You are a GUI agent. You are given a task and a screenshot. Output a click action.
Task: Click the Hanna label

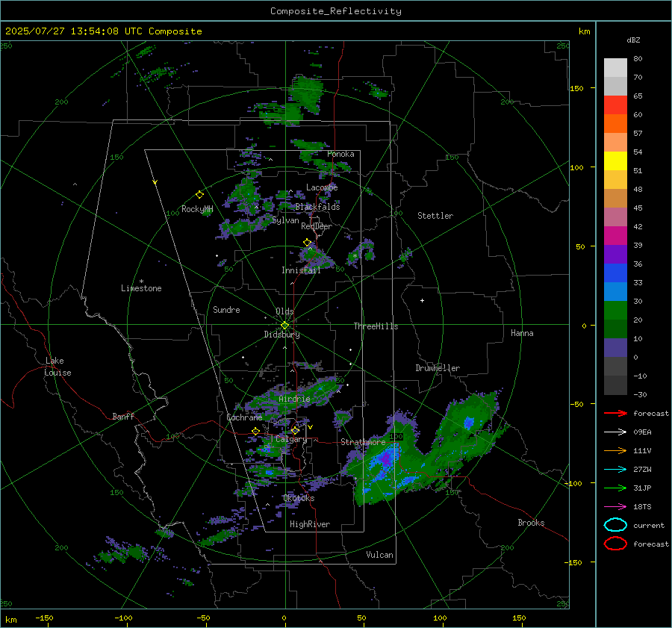522,333
